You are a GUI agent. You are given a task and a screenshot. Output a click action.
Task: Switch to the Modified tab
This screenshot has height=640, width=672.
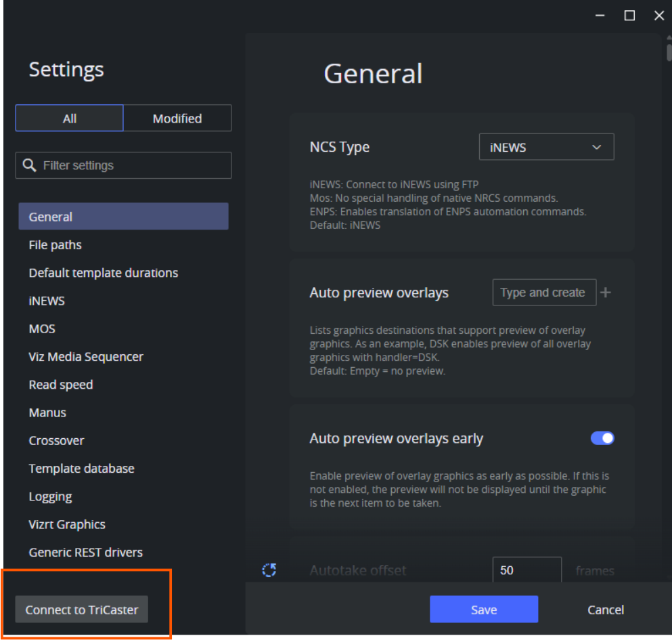point(177,119)
